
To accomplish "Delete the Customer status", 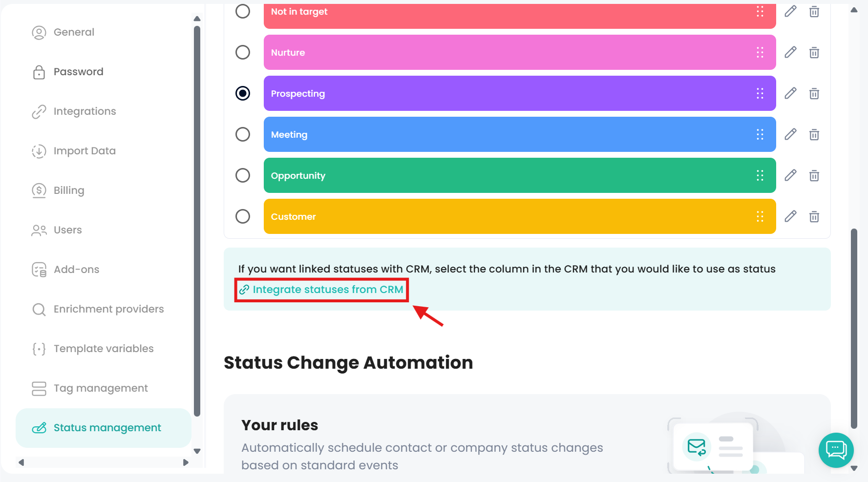I will point(814,216).
